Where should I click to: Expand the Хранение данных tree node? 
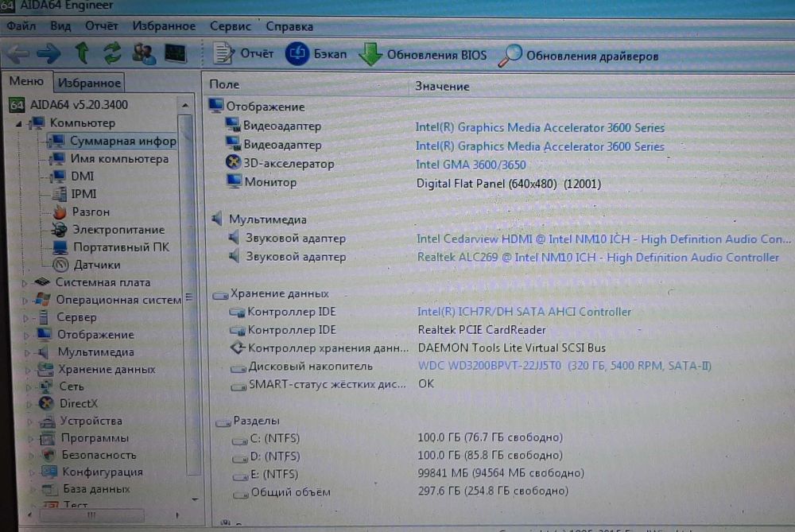(x=28, y=370)
